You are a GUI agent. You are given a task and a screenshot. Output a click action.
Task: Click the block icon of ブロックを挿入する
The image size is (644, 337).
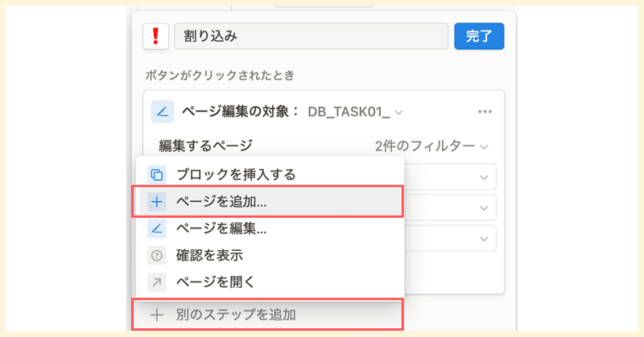click(156, 175)
